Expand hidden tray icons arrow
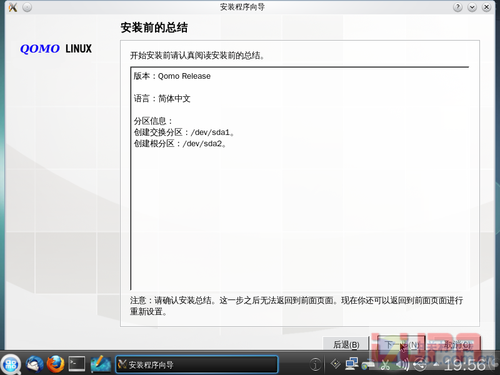Image resolution: width=500 pixels, height=375 pixels. [436, 365]
